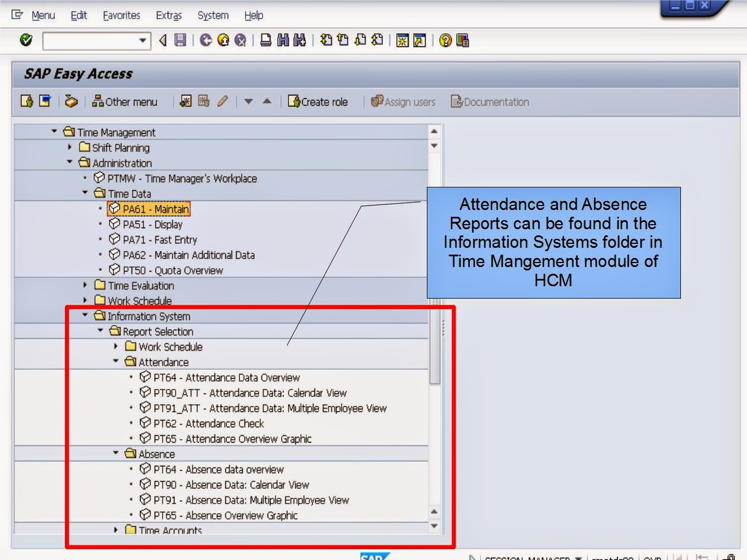
Task: Click the Assign users button
Action: pos(404,102)
